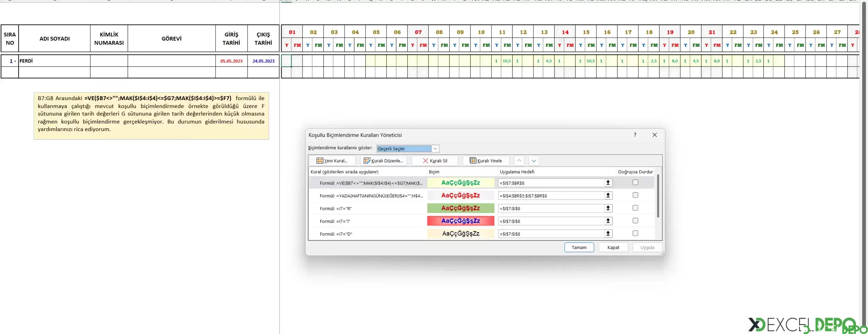
Task: Select the rule Formül: =I7="R"
Action: point(336,208)
